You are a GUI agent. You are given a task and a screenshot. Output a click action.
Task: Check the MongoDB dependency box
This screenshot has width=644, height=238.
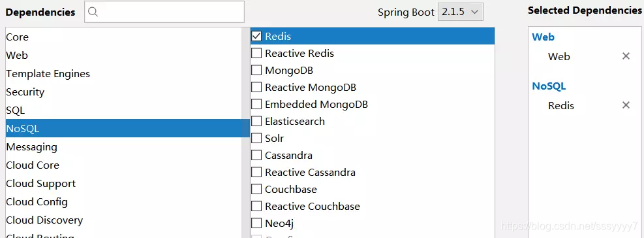[x=256, y=71]
